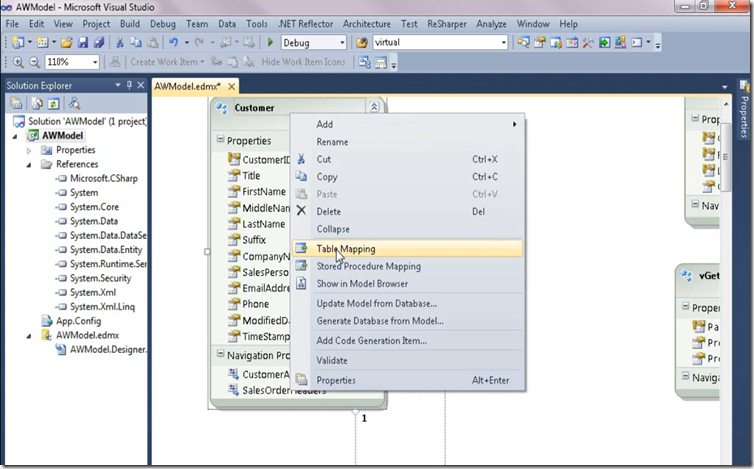Viewport: 754px width, 469px height.
Task: Click the Add New Item toolbar icon
Action: (42, 43)
